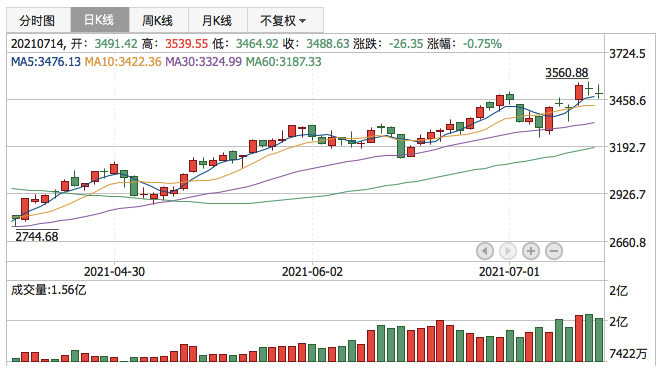Select the 日K线 tab

[99, 20]
